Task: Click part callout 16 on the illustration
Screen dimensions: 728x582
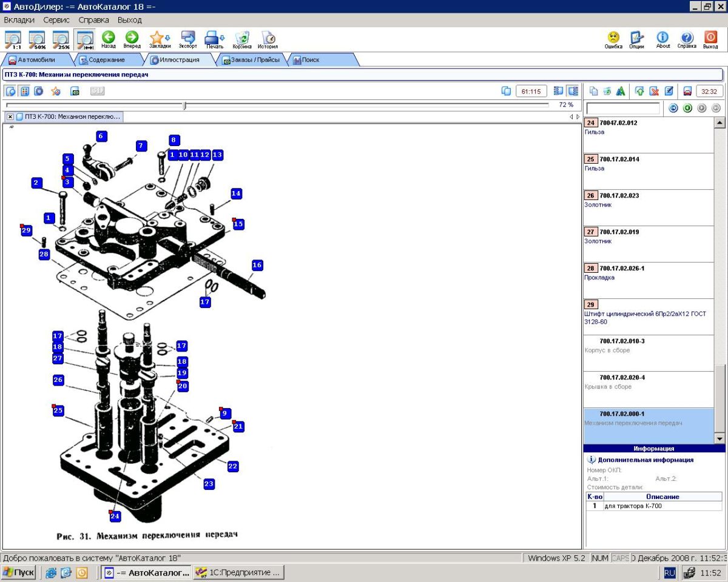Action: (x=257, y=265)
